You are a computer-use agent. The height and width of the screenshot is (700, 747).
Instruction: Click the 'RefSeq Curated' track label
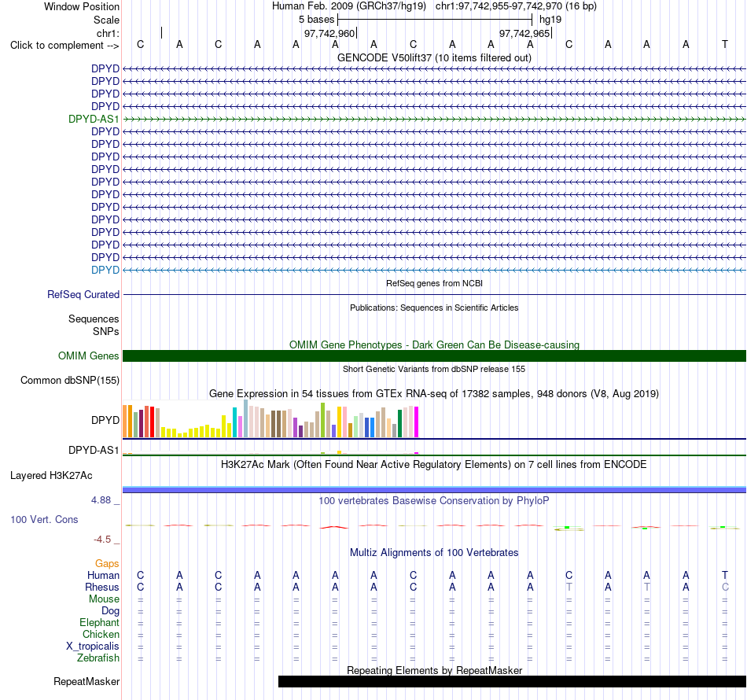coord(83,294)
